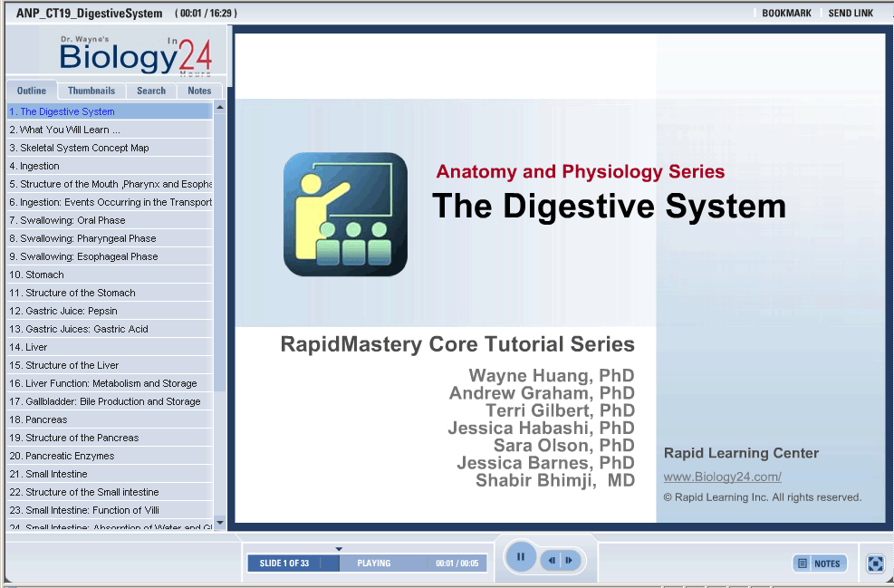Select the Outline tab
Screen dimensions: 894x588
32,91
